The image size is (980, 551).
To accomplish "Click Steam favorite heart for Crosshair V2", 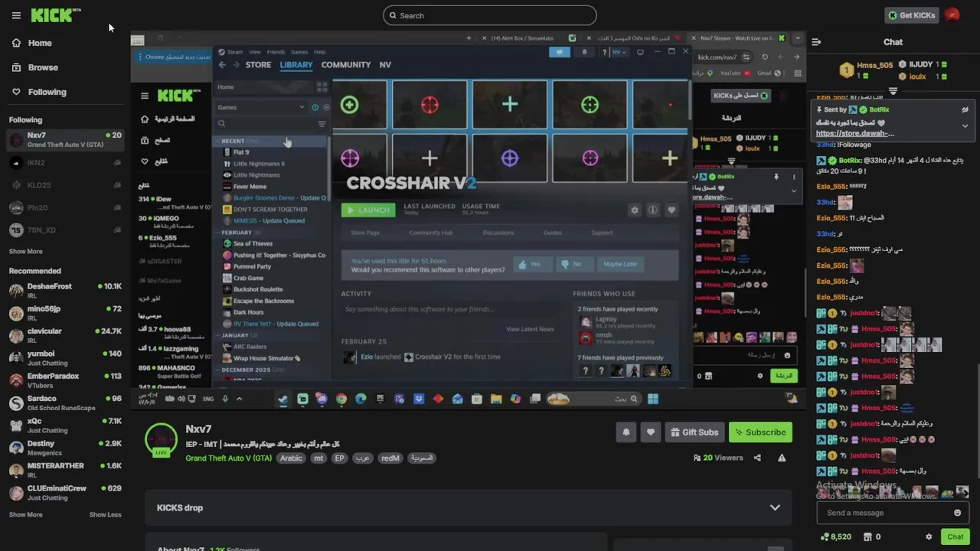I will pos(671,210).
